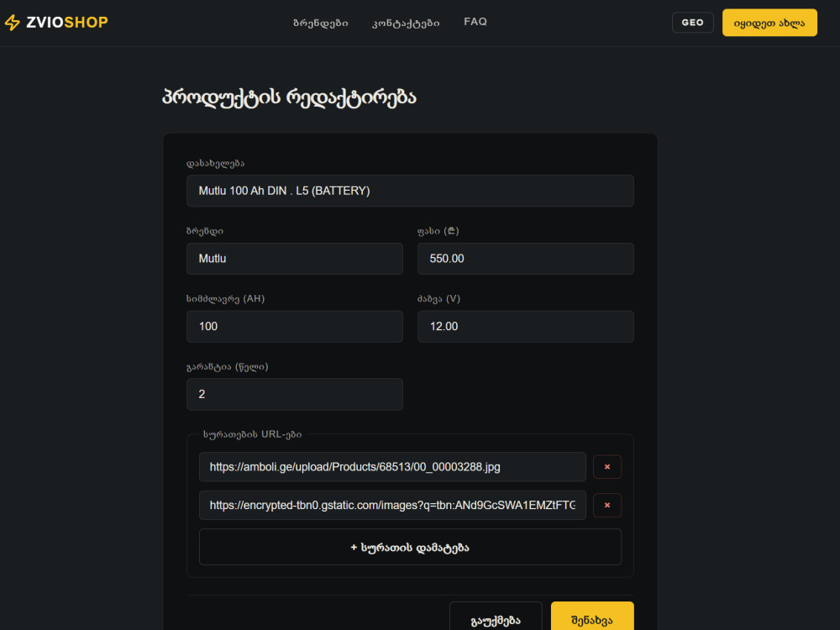Click the yellow იყიდეთ ახლა button
Image resolution: width=840 pixels, height=630 pixels.
(769, 23)
